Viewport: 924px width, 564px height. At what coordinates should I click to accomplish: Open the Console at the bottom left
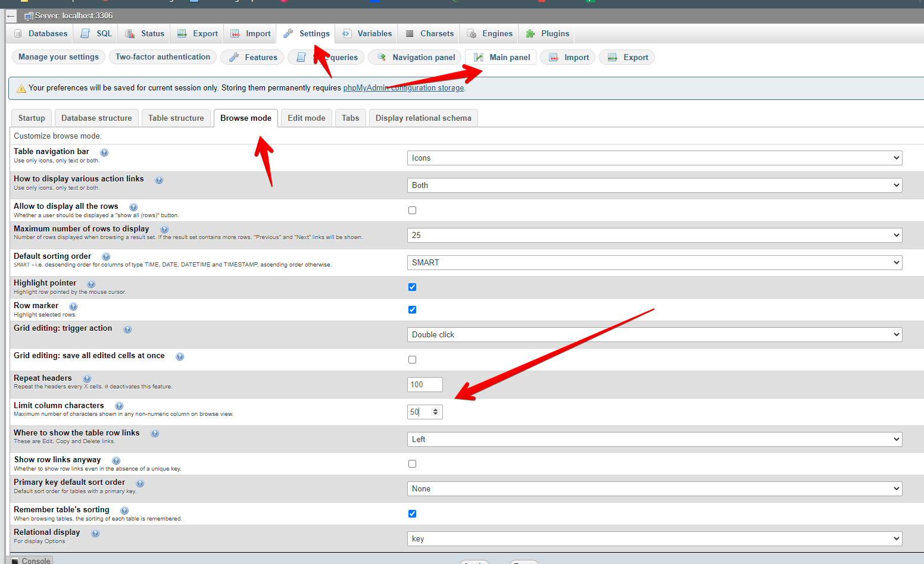tap(31, 560)
